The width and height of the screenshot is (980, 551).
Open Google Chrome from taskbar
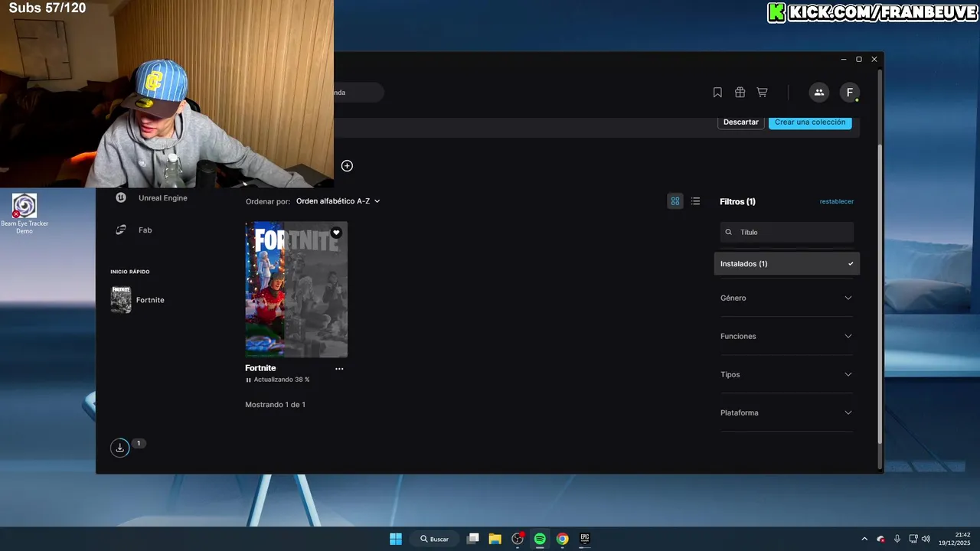pyautogui.click(x=562, y=539)
